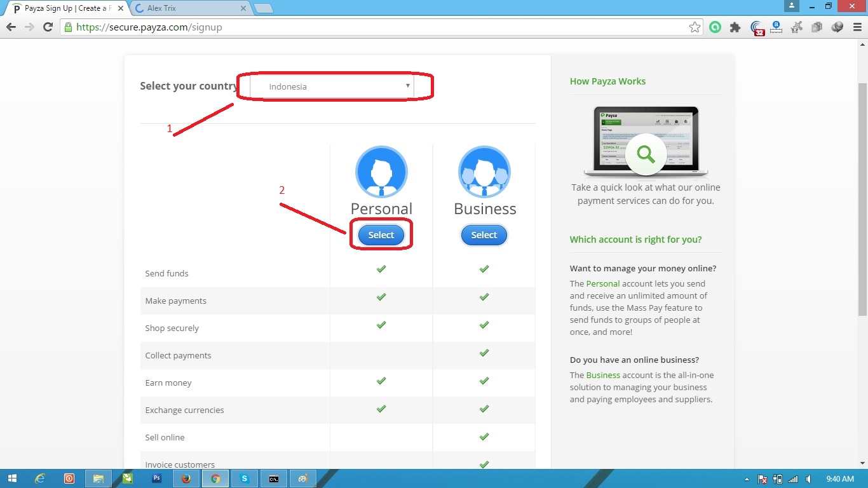Open the Chrome hamburger menu
The width and height of the screenshot is (868, 488).
tap(856, 27)
